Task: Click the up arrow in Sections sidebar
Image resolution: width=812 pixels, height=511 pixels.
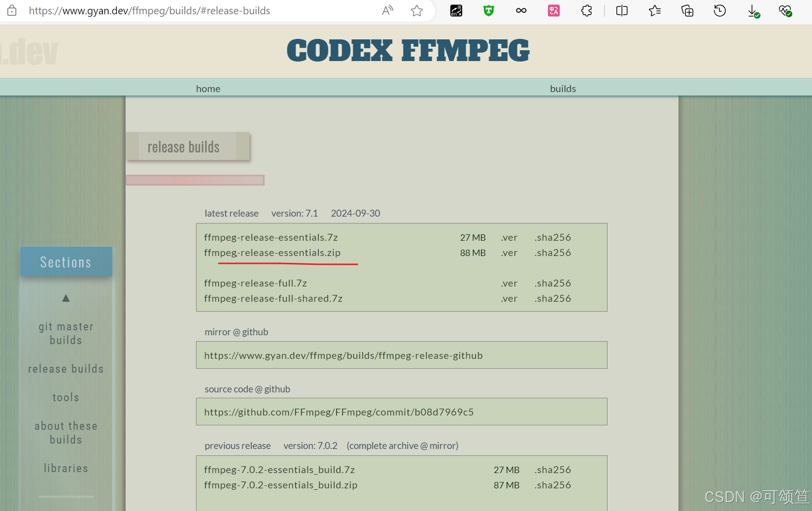Action: pos(66,298)
